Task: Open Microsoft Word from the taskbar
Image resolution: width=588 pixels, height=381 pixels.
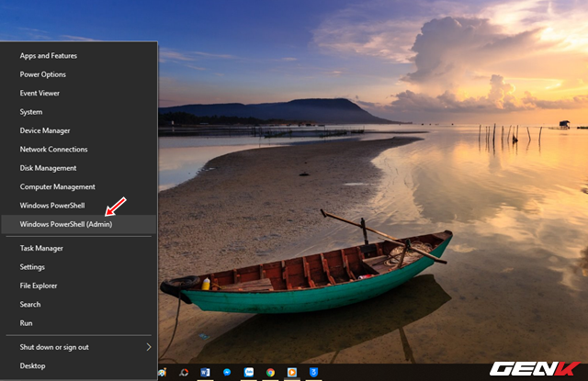Action: click(204, 372)
